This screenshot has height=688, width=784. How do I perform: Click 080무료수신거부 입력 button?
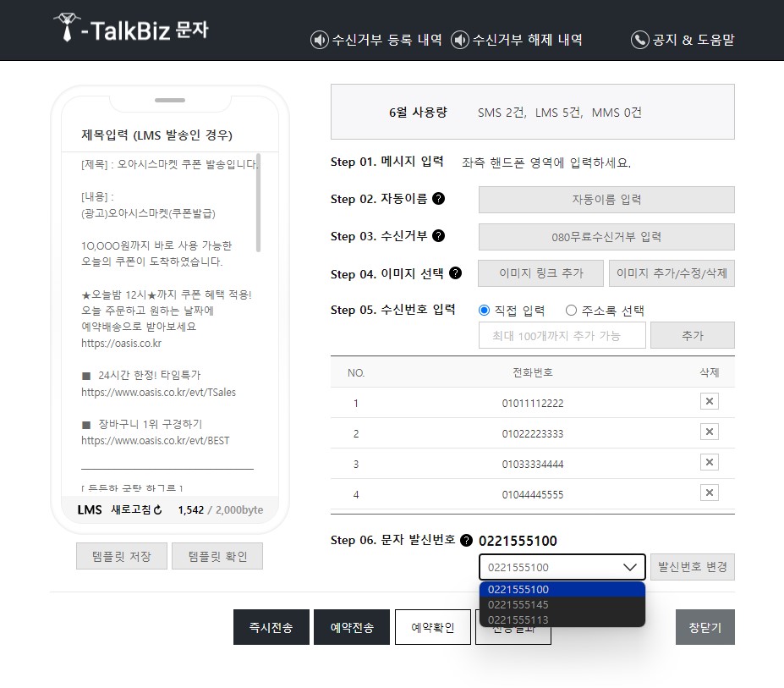606,237
